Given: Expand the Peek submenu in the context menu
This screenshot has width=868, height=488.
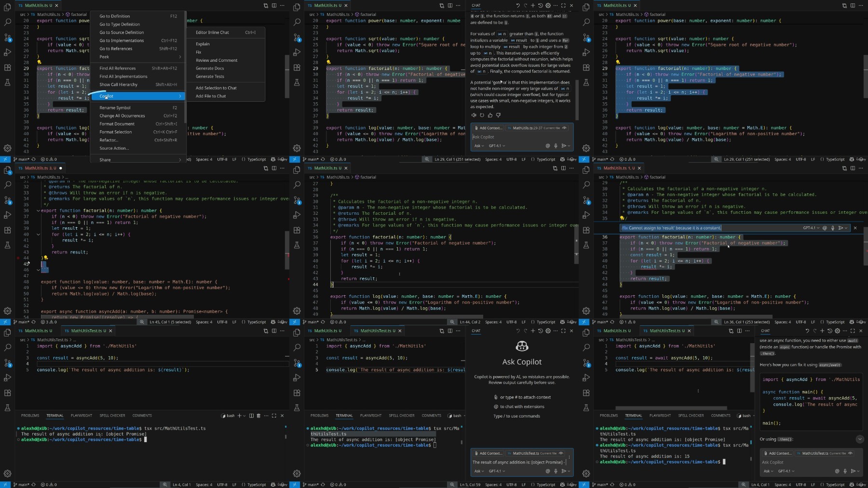Looking at the screenshot, I should tap(138, 57).
